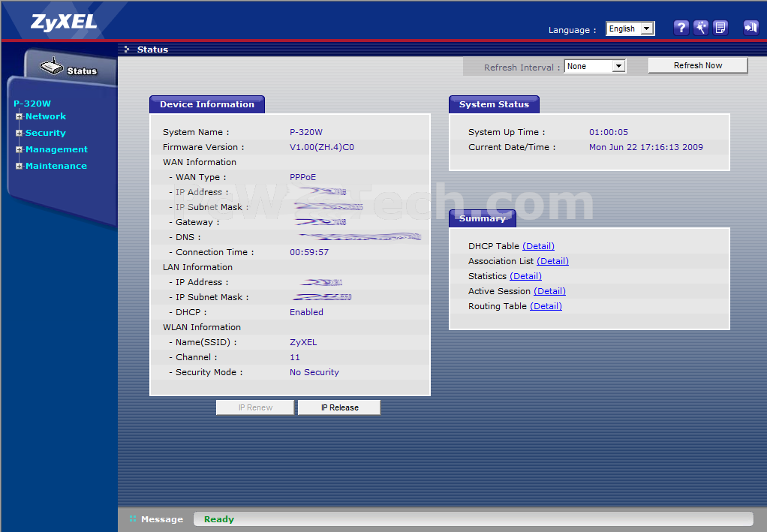
Task: Open the About page icon
Action: pyautogui.click(x=720, y=28)
